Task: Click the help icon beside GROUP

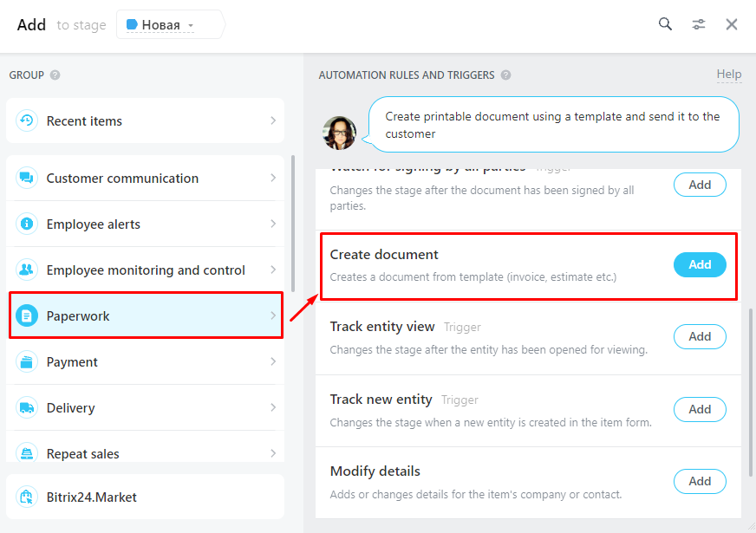Action: pyautogui.click(x=55, y=75)
